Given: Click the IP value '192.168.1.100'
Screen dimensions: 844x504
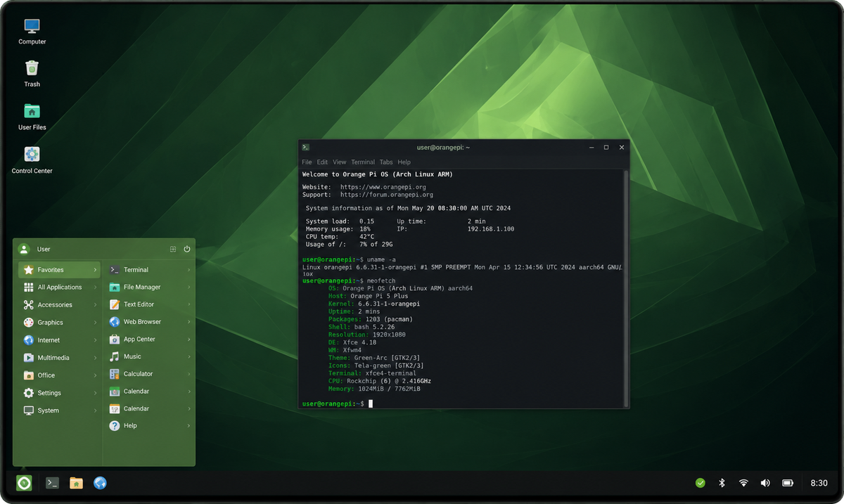Looking at the screenshot, I should [491, 229].
